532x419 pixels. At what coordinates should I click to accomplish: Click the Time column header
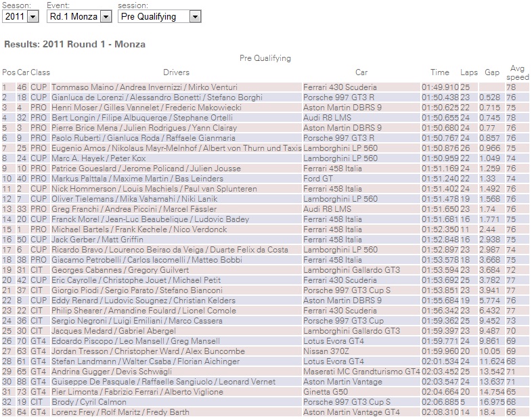(439, 72)
